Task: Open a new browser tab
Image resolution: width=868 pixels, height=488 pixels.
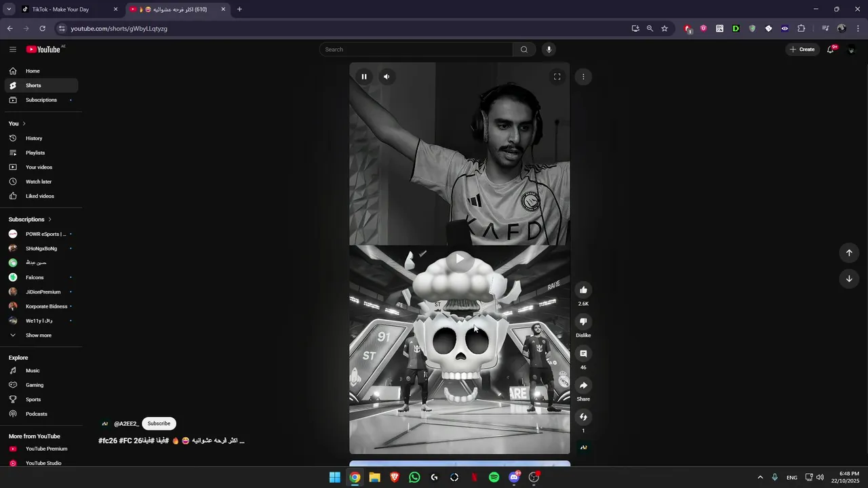Action: (x=239, y=9)
